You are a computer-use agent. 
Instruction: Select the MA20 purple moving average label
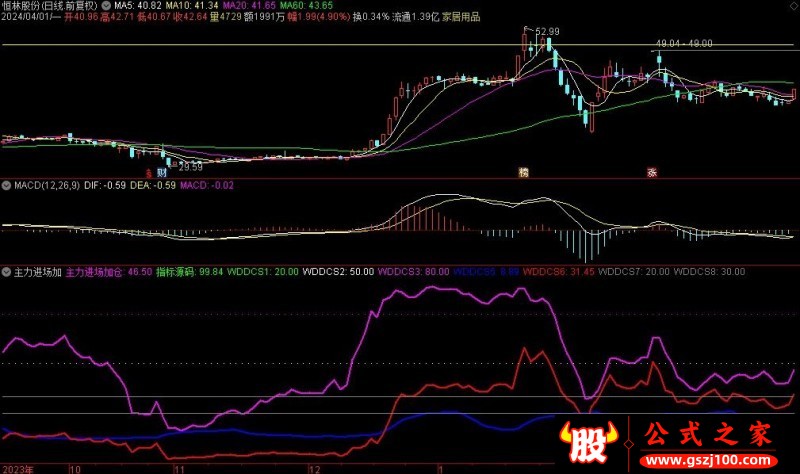coord(249,6)
